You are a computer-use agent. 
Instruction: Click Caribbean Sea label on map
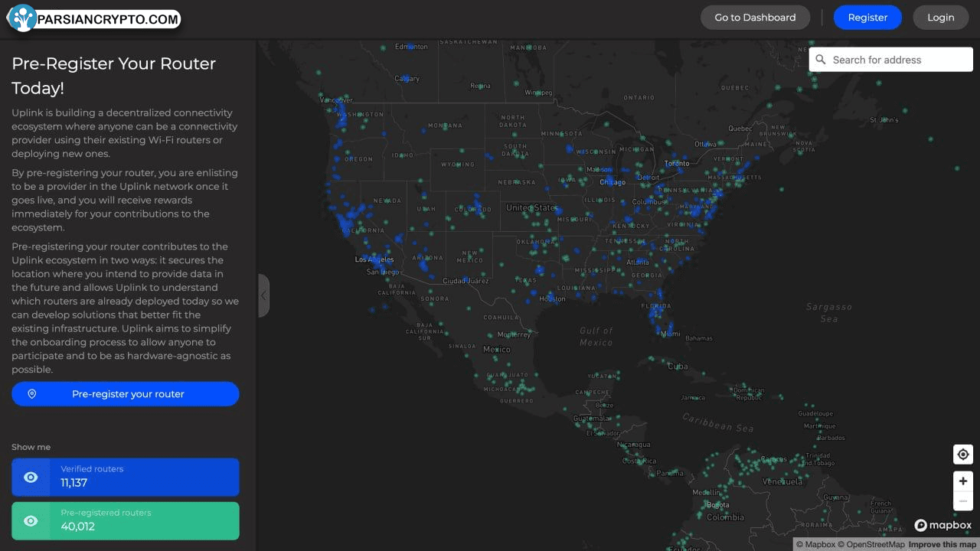pos(718,422)
